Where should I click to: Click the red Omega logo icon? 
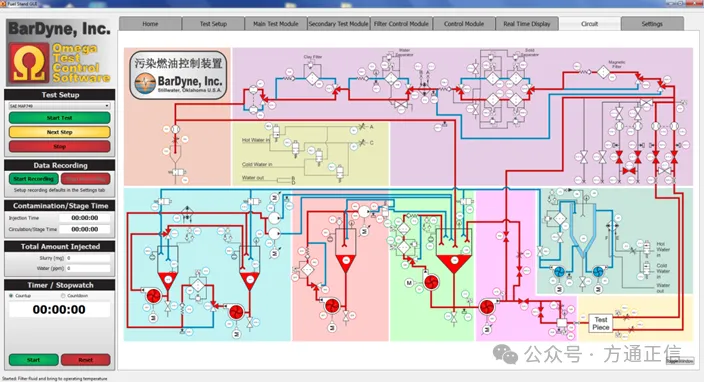tap(29, 62)
